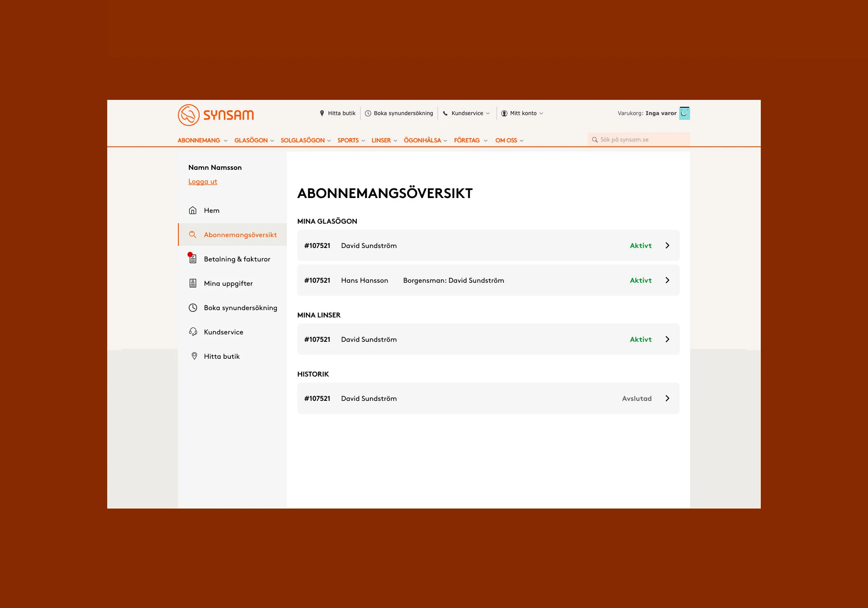Viewport: 868px width, 608px height.
Task: Open the shopping bag cart icon
Action: point(684,113)
